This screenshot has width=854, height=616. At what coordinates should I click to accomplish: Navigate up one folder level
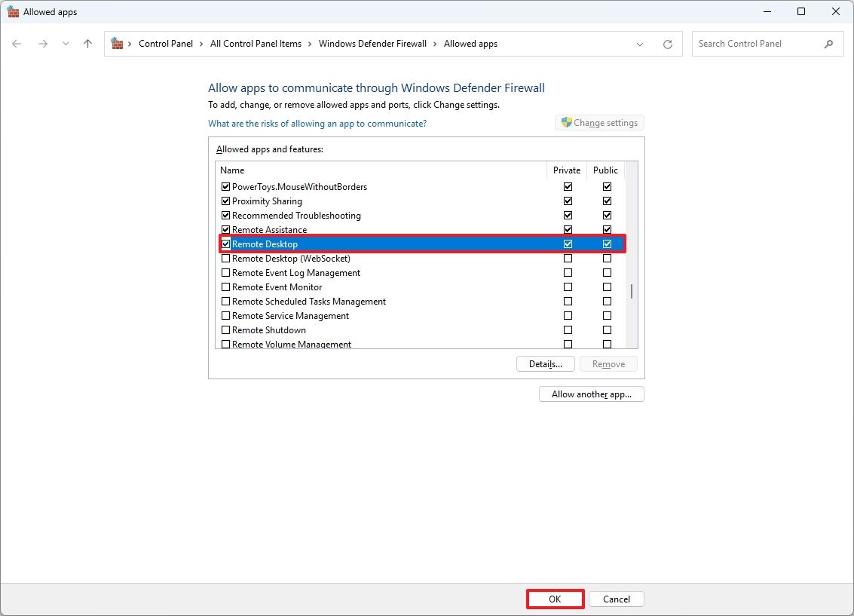pos(87,44)
